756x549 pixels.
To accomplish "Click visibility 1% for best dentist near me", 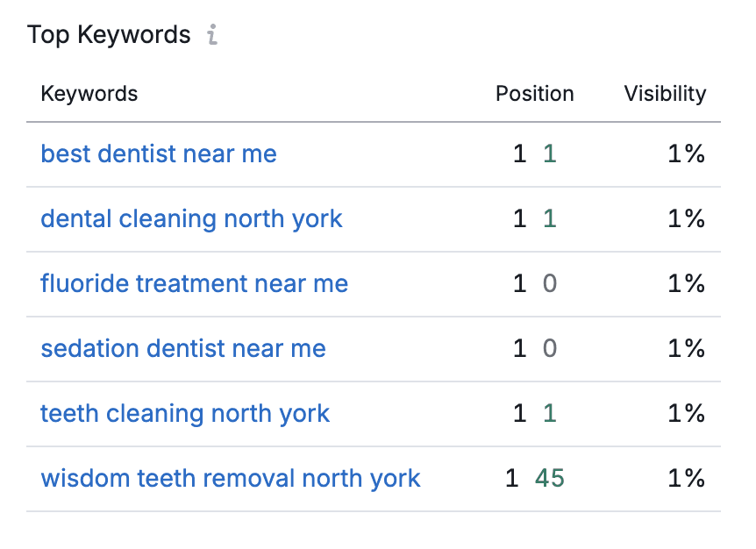I will [x=687, y=153].
